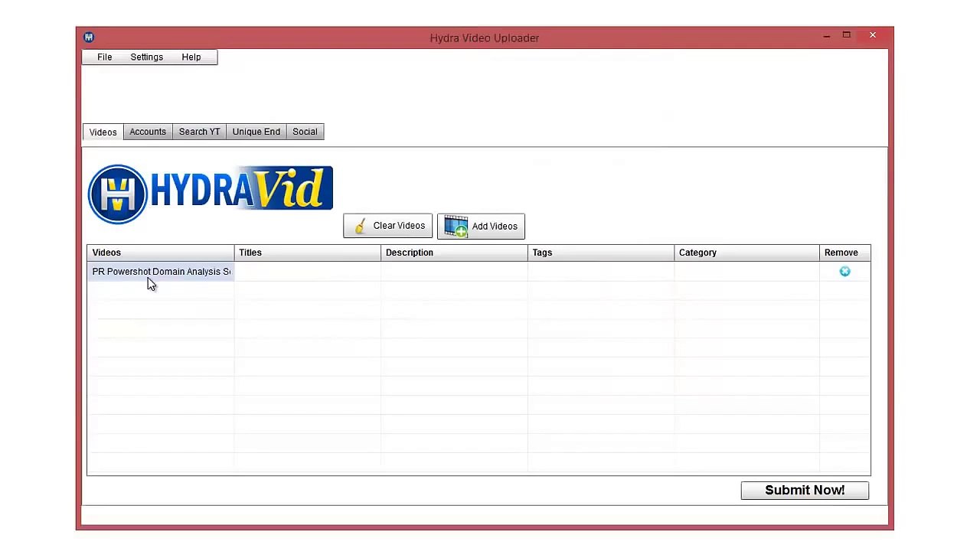The height and width of the screenshot is (551, 980).
Task: Click the Titles column header
Action: [x=307, y=253]
